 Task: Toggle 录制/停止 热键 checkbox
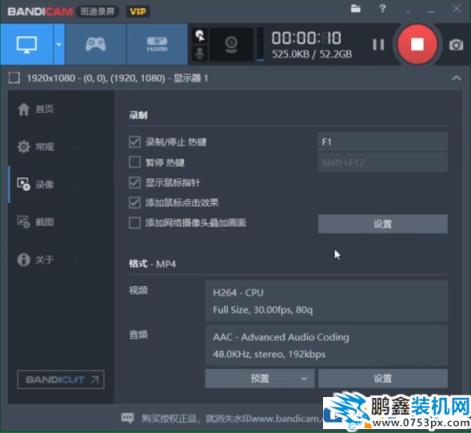click(x=135, y=142)
